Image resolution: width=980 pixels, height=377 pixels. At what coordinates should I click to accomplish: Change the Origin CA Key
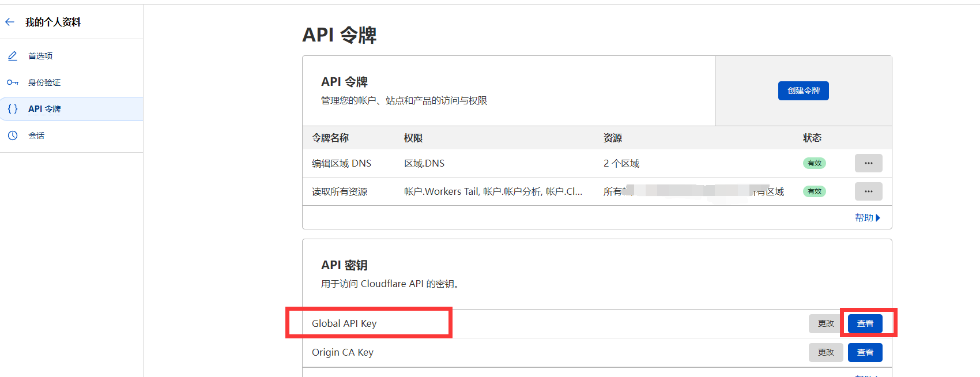(x=826, y=352)
